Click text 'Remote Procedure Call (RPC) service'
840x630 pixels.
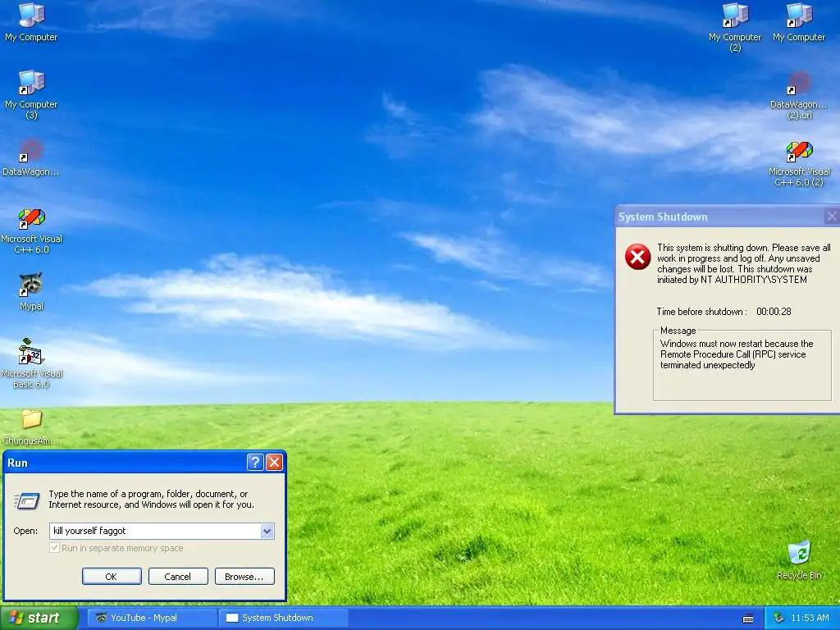click(733, 354)
